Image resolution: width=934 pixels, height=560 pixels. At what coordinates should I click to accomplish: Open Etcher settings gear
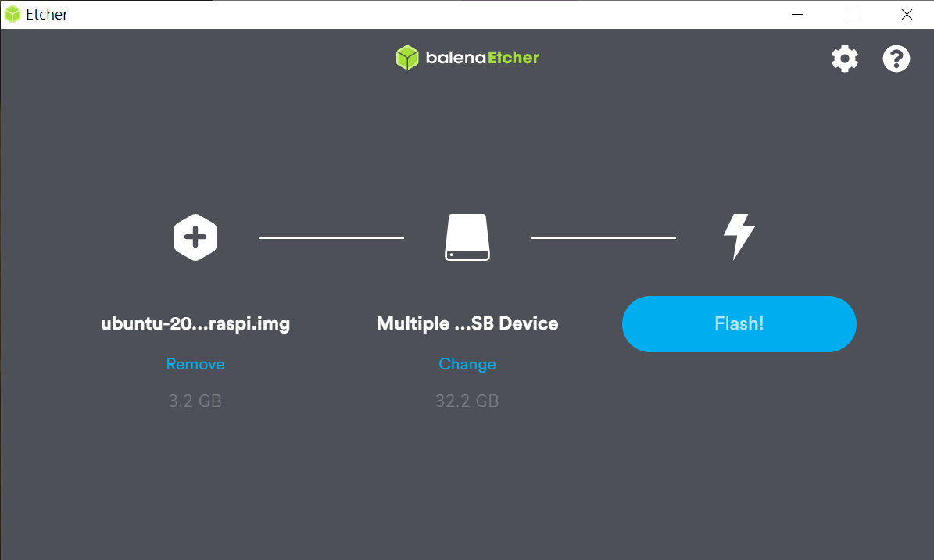pos(845,59)
